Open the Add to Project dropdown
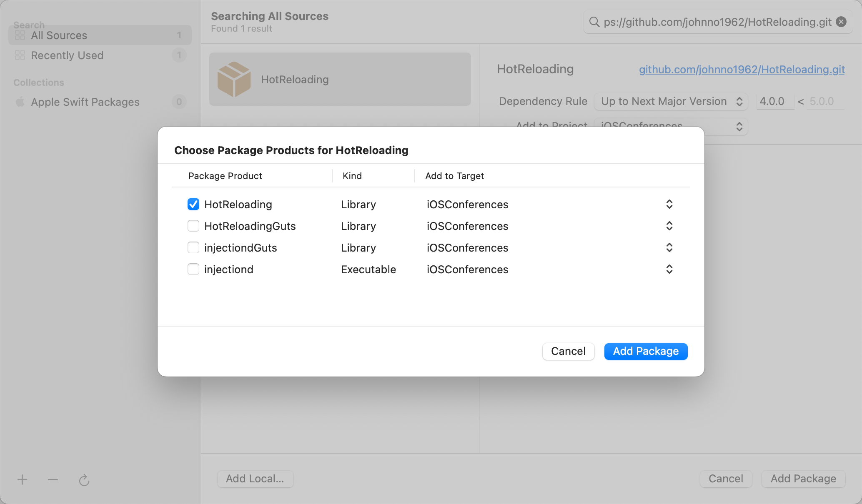The image size is (862, 504). pos(671,126)
